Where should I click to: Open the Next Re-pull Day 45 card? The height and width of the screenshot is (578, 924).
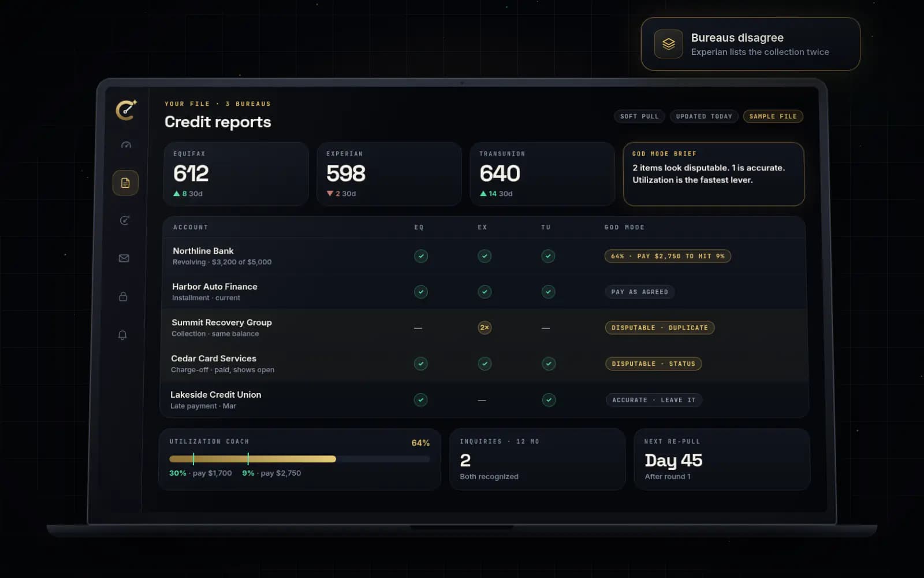pos(722,460)
